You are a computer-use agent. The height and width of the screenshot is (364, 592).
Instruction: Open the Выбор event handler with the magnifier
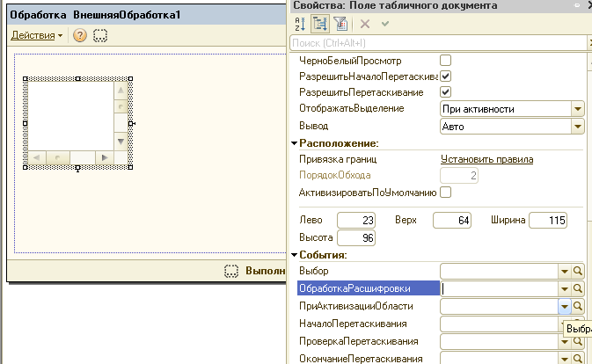(578, 271)
